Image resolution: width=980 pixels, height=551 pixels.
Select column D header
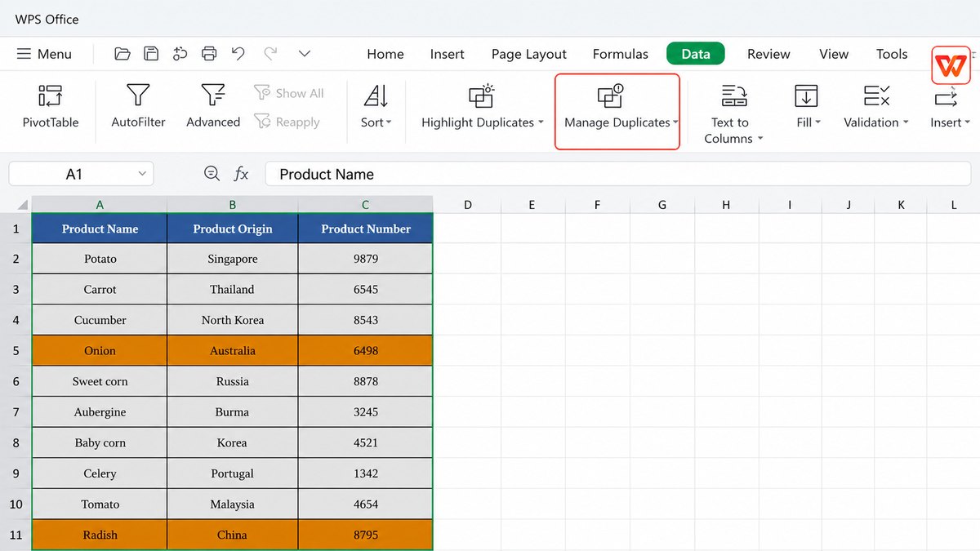click(468, 205)
